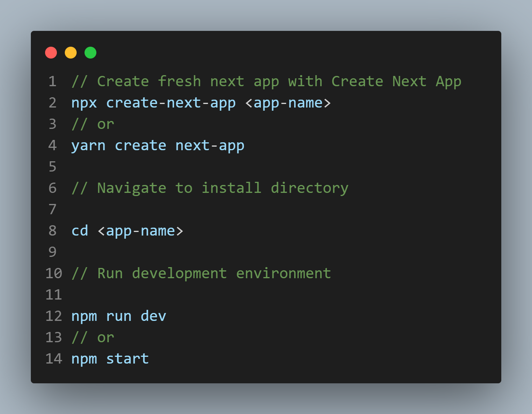Click the 'cd' command on line 8

pyautogui.click(x=80, y=231)
